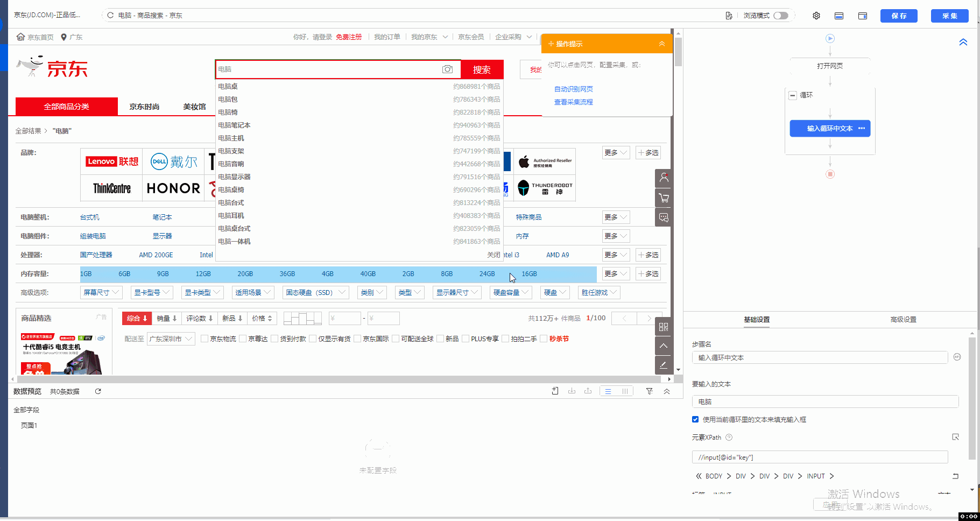Open the three-dot menu on 输入循环中文本 step
The image size is (980, 521).
click(x=862, y=128)
